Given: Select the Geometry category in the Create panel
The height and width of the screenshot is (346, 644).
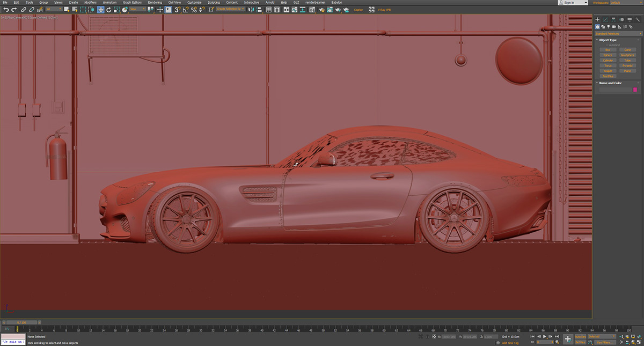Looking at the screenshot, I should (597, 27).
